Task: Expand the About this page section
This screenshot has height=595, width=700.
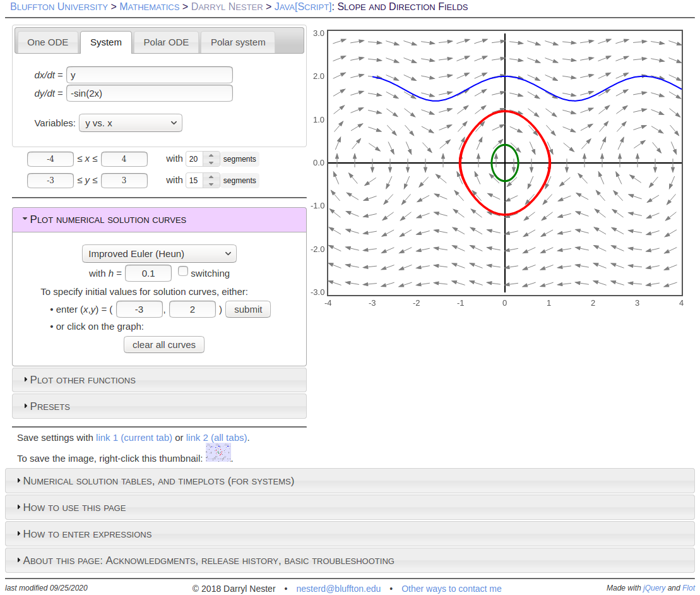Action: coord(208,560)
